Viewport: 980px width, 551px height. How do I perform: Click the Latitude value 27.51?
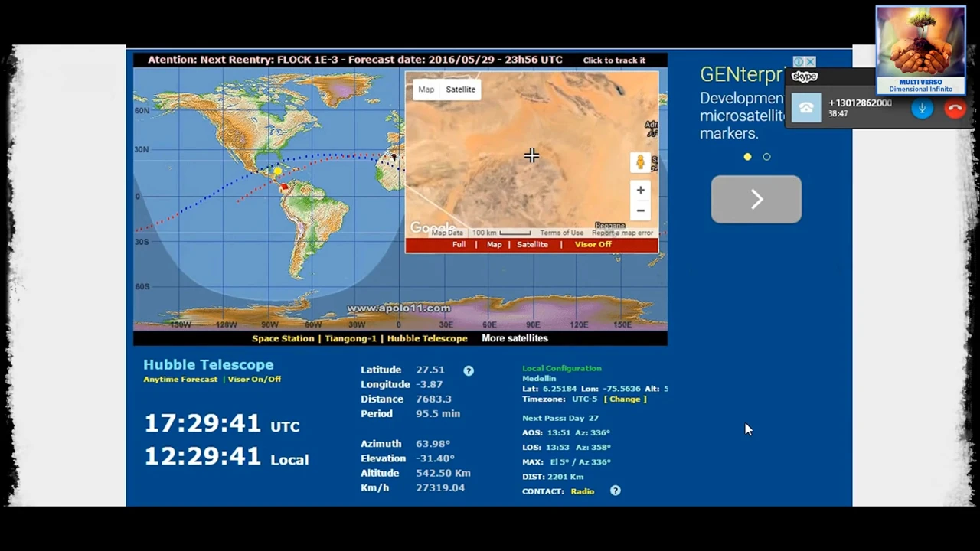click(x=430, y=370)
